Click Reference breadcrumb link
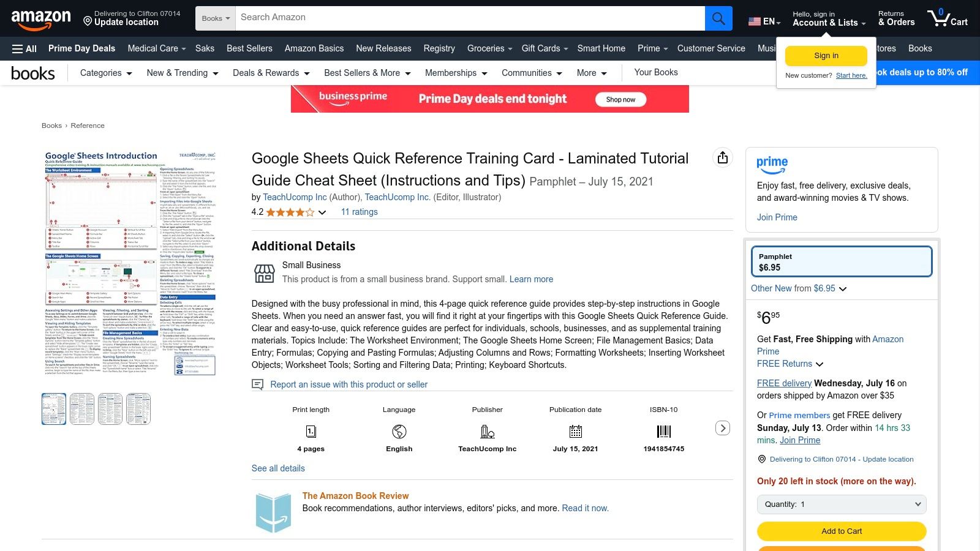The height and width of the screenshot is (551, 980). coord(88,126)
